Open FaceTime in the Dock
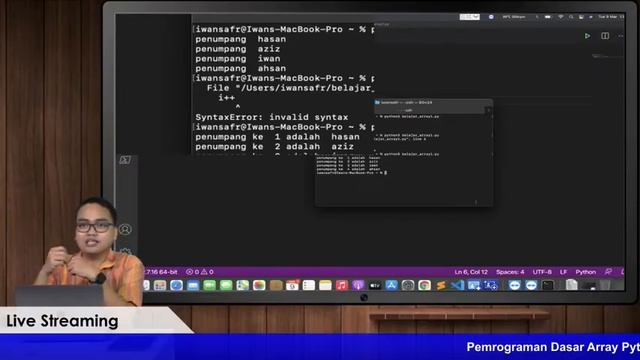This screenshot has width=640, height=360. click(209, 285)
